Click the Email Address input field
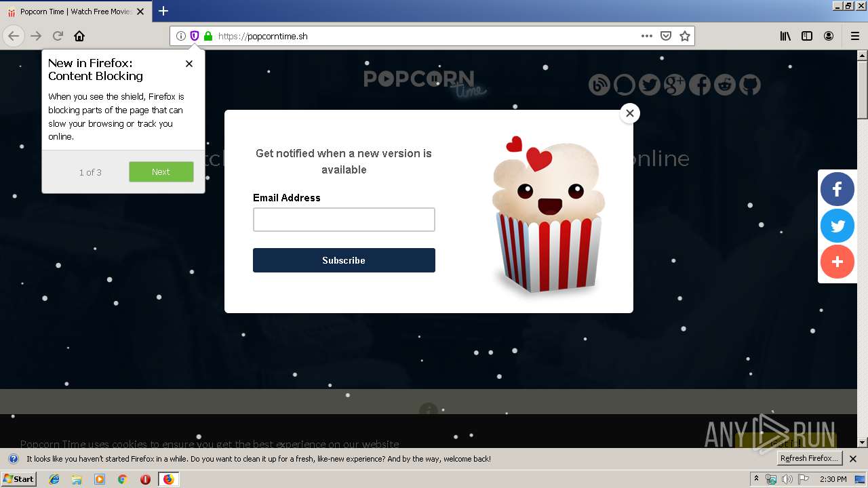Screen dimensions: 868x488 (x=344, y=220)
